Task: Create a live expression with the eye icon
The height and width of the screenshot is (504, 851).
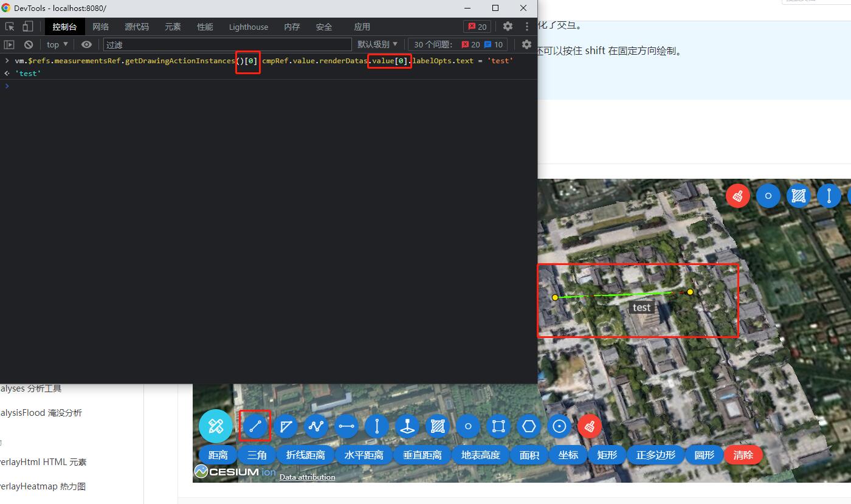Action: 87,44
